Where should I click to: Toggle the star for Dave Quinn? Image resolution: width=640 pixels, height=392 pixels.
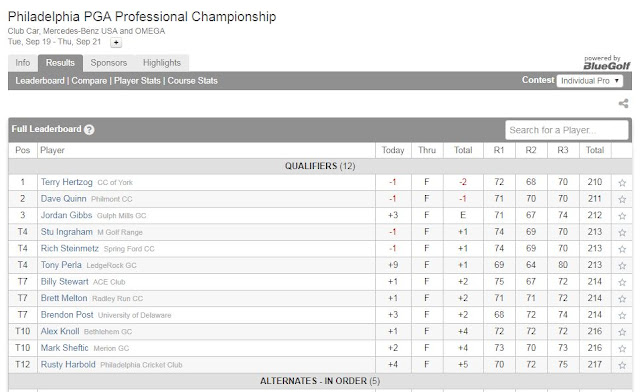(622, 199)
